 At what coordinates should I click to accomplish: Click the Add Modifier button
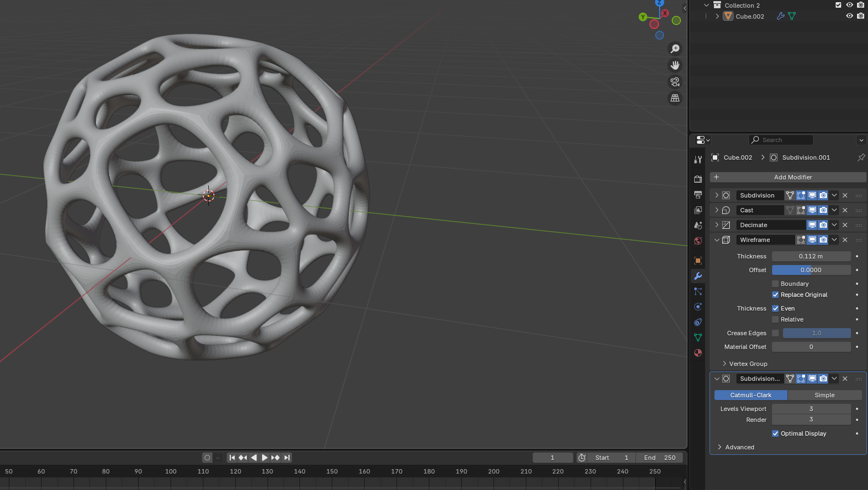[788, 177]
